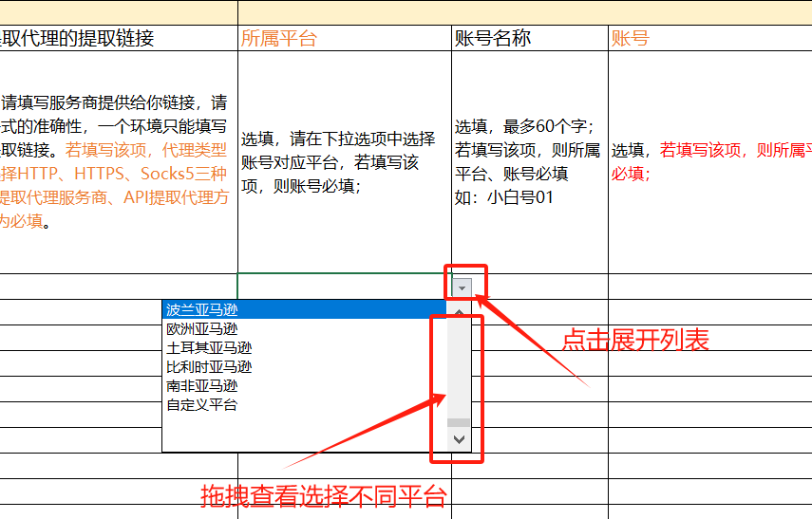The width and height of the screenshot is (812, 519).
Task: Select the 账号名称 header cell
Action: pos(530,38)
